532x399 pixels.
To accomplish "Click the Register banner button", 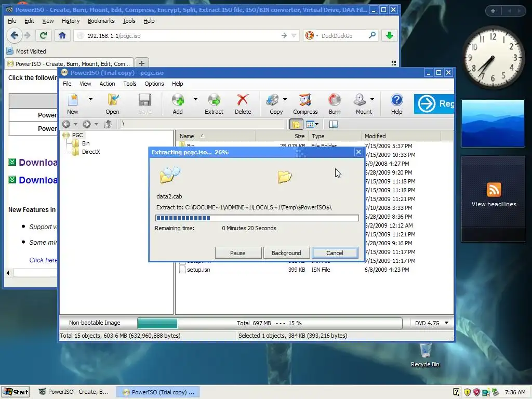I will 434,103.
